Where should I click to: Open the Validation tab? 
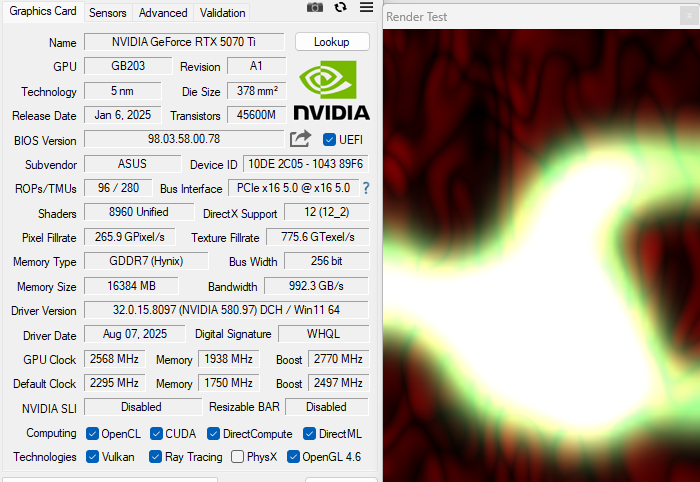pyautogui.click(x=222, y=13)
